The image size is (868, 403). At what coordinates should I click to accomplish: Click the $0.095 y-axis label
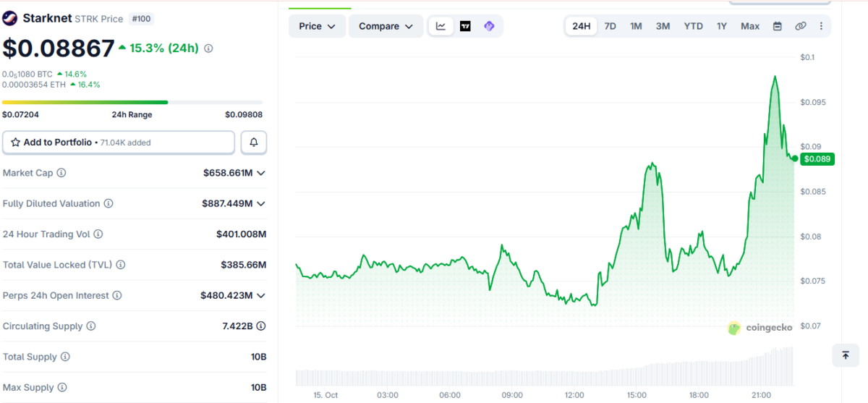click(x=812, y=102)
